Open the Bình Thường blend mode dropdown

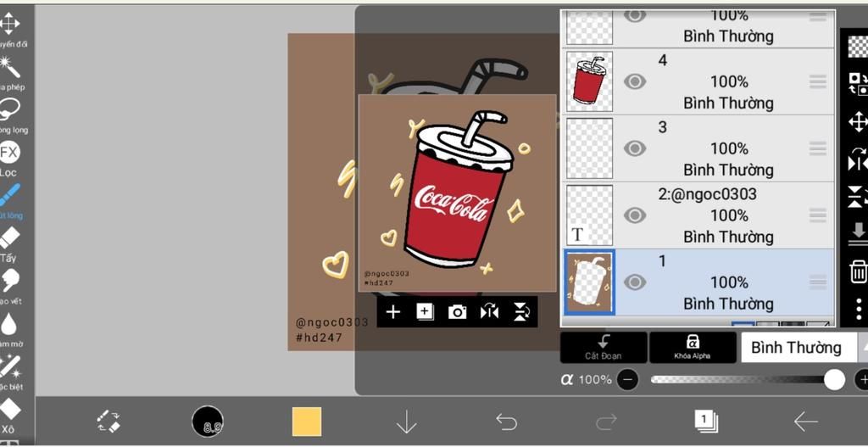point(798,347)
